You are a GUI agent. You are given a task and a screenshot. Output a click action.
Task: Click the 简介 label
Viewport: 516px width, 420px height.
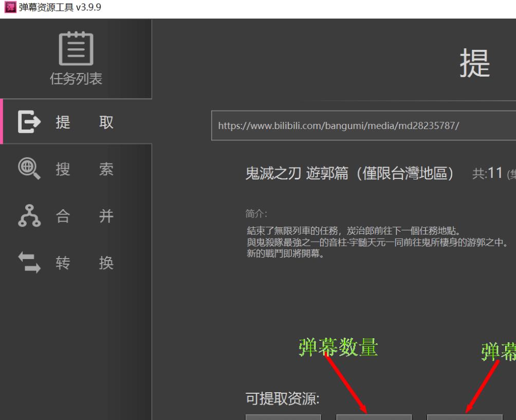coord(256,214)
